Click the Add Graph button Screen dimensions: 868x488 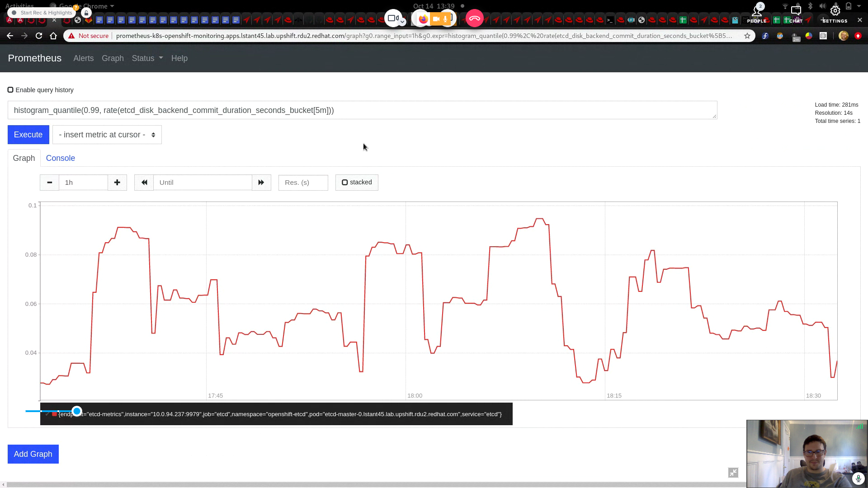tap(33, 454)
